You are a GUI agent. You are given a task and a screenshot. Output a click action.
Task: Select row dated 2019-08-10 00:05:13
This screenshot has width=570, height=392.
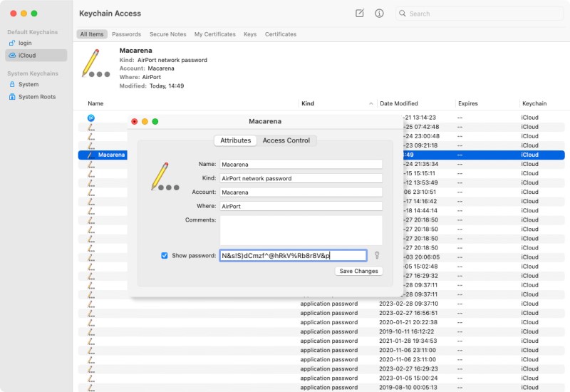[321, 387]
